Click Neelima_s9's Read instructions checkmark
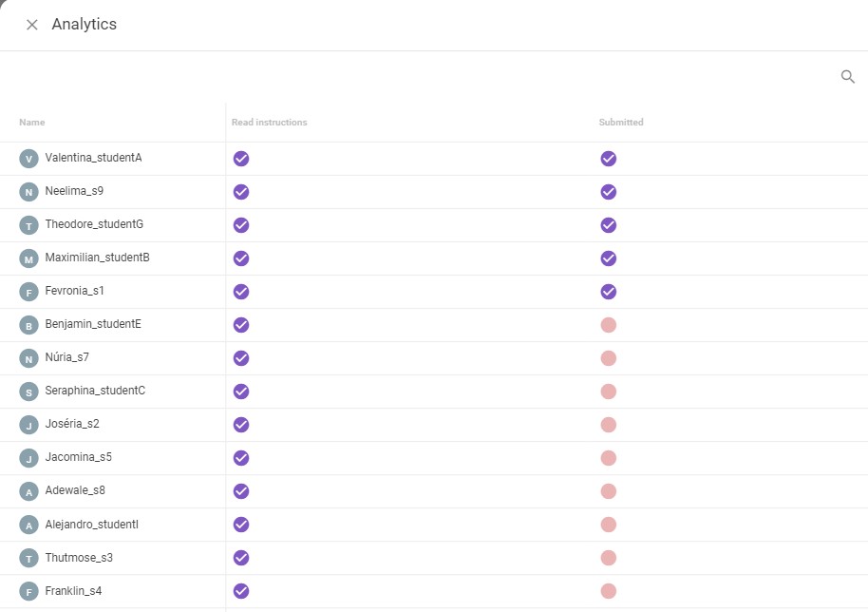The height and width of the screenshot is (612, 868). 241,192
